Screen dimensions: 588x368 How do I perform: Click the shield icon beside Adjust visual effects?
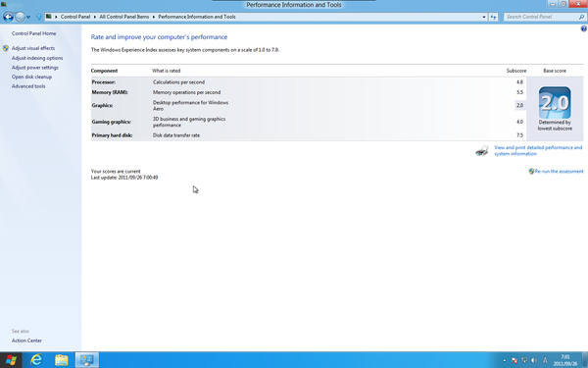pyautogui.click(x=6, y=48)
